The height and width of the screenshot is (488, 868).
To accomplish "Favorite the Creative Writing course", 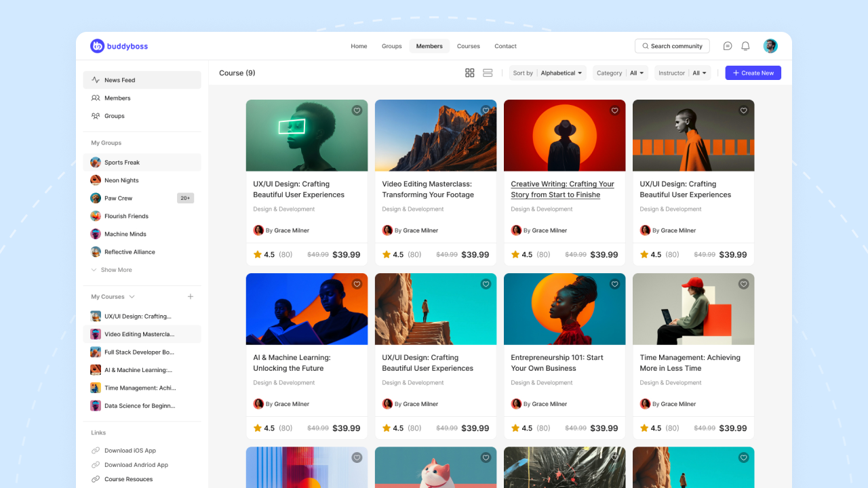I will [614, 110].
